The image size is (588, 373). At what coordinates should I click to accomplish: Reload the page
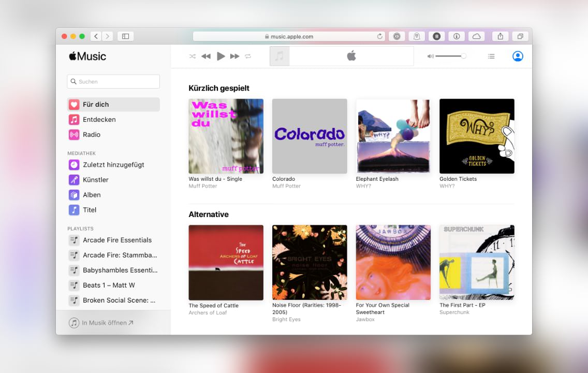tap(379, 36)
